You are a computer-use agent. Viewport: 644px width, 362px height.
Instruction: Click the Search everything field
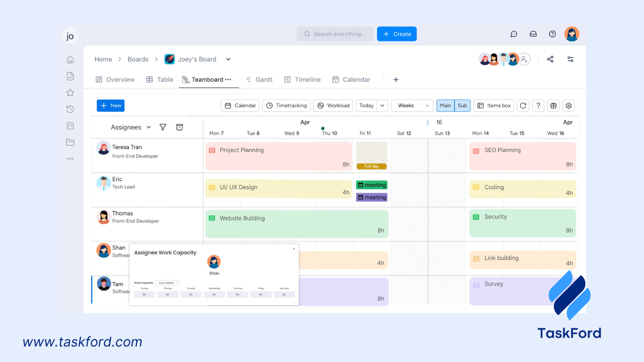pyautogui.click(x=336, y=34)
